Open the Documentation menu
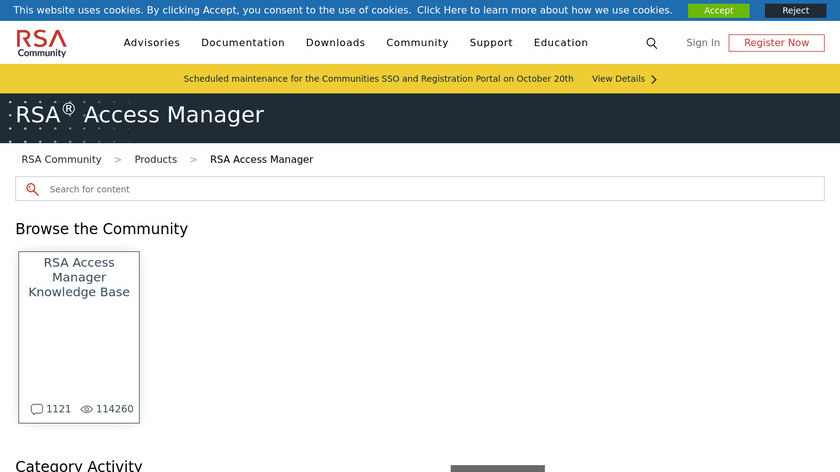This screenshot has height=472, width=840. [x=243, y=43]
